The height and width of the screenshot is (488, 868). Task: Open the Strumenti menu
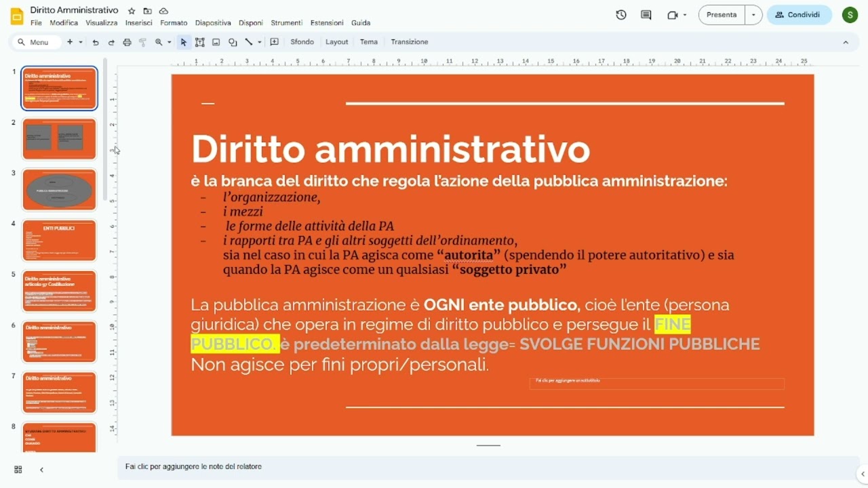(287, 23)
